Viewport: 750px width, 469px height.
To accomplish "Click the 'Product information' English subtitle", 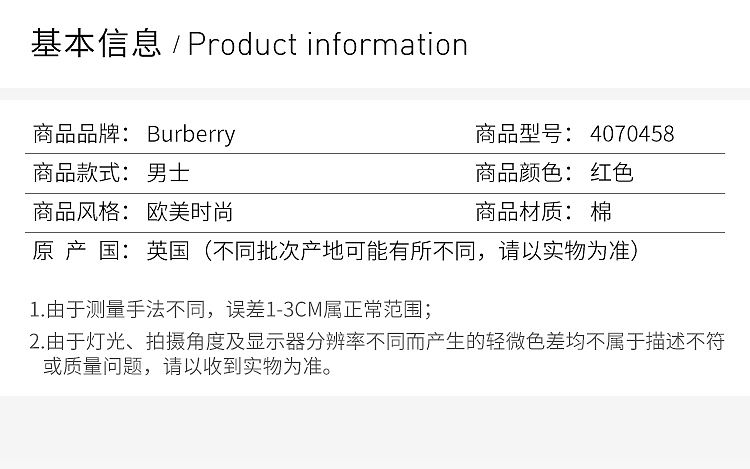I will (x=328, y=45).
